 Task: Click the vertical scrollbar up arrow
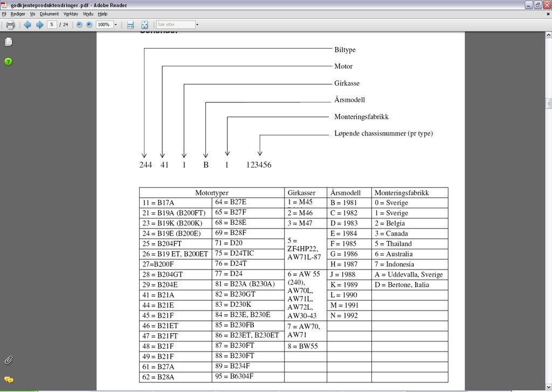(548, 35)
